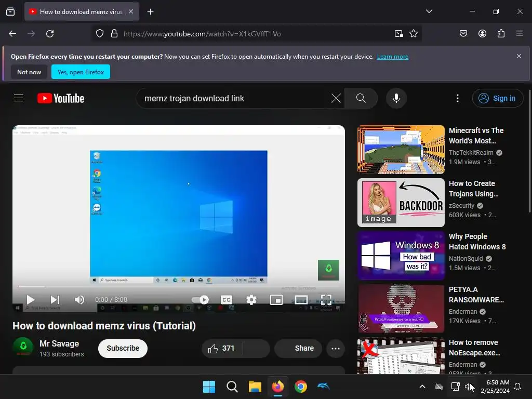Viewport: 532px width, 399px height.
Task: Open the player settings gear
Action: 251,300
